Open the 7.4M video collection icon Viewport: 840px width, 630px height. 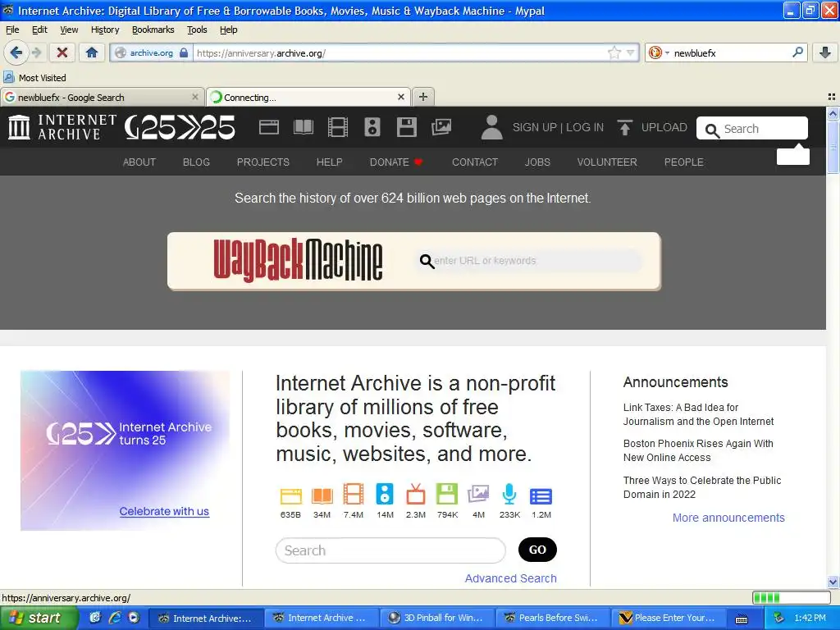354,494
